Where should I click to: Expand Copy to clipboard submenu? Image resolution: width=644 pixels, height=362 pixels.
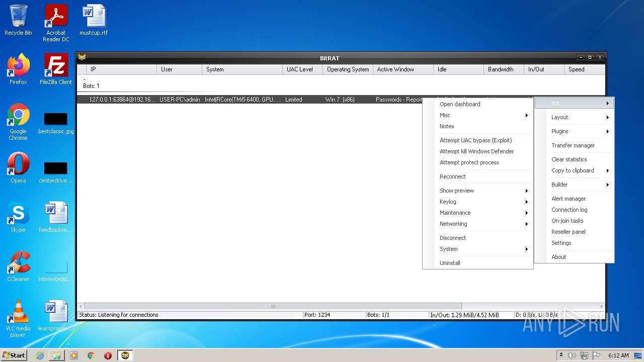[x=574, y=170]
